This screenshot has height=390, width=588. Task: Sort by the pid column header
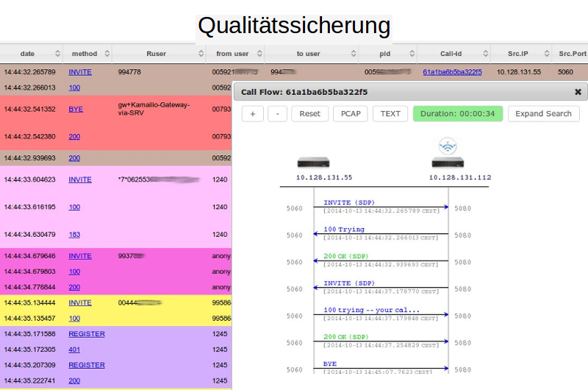[x=385, y=54]
